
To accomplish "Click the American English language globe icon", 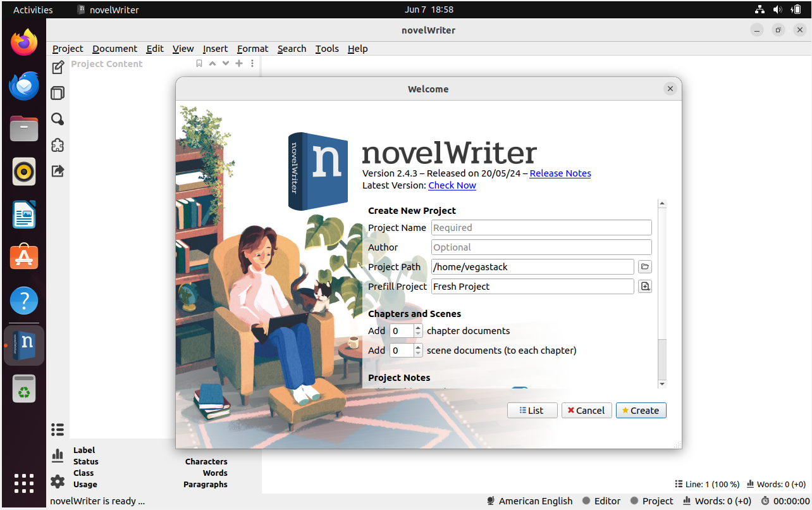I will (491, 501).
